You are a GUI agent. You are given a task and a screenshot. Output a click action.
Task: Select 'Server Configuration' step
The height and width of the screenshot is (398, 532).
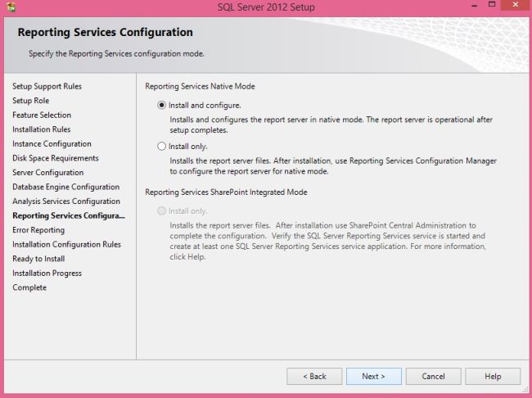pyautogui.click(x=47, y=172)
